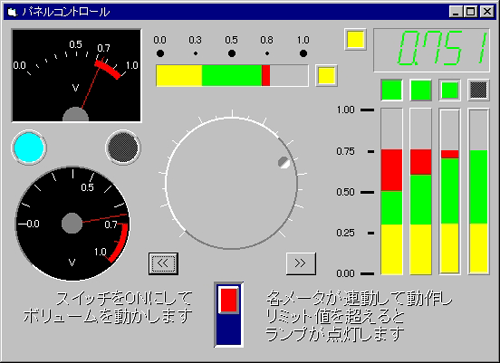
Task: Click the increase >> button
Action: point(301,263)
